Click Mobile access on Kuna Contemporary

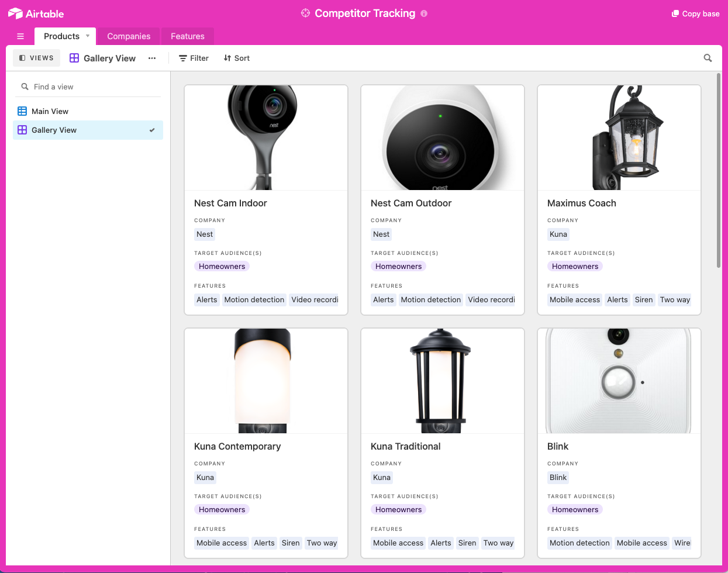click(x=222, y=543)
